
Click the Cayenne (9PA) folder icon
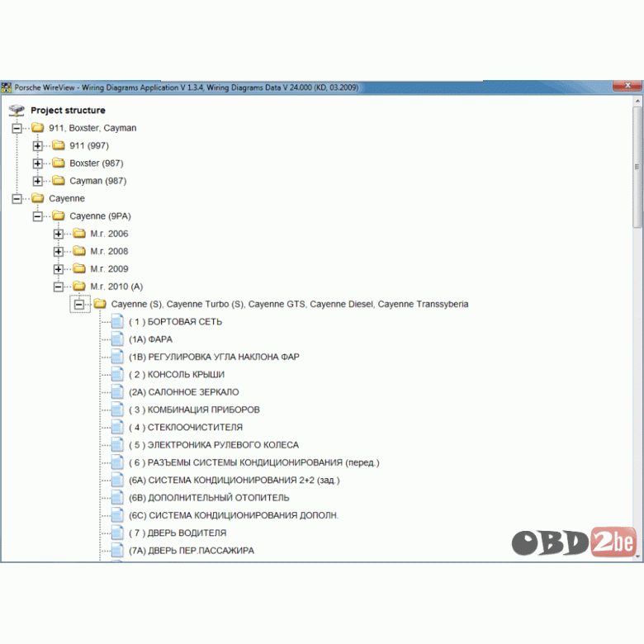click(59, 215)
